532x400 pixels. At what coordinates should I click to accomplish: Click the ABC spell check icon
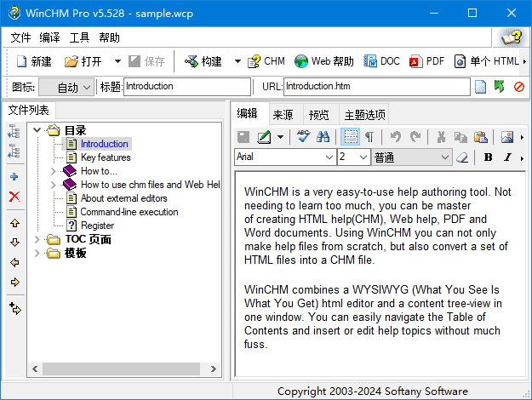(x=303, y=136)
